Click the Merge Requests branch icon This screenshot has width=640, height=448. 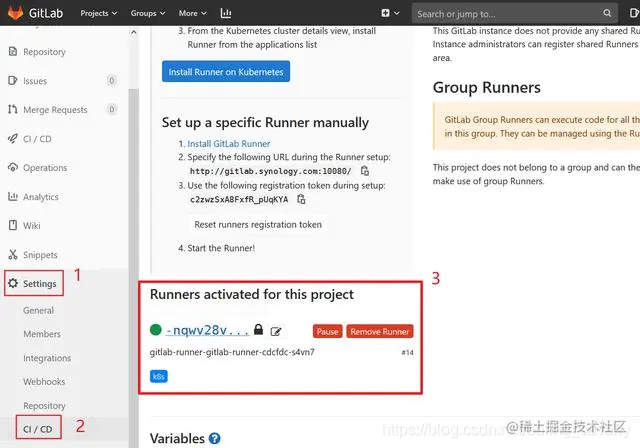pyautogui.click(x=13, y=109)
